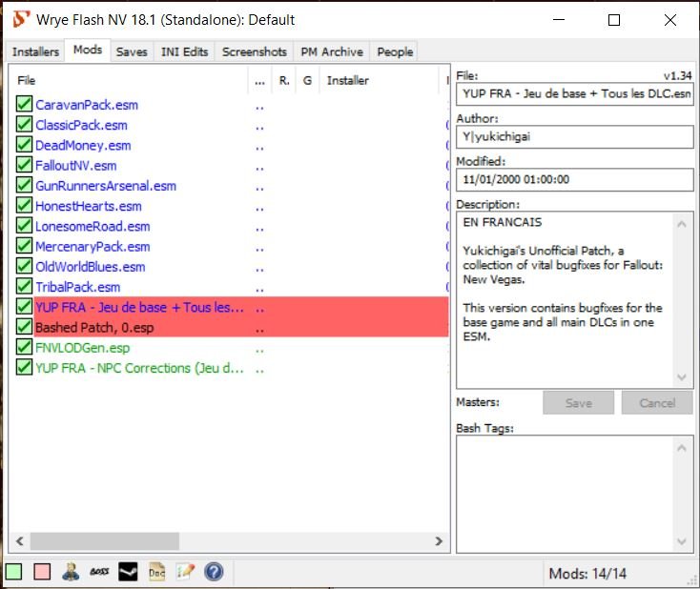Click inside the Bash Tags box
Screen dimensions: 700x589
[566, 494]
